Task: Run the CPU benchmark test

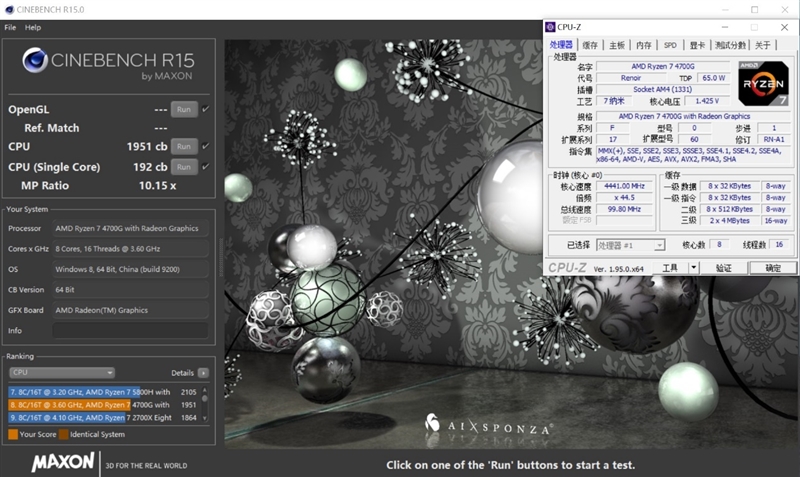Action: 183,146
